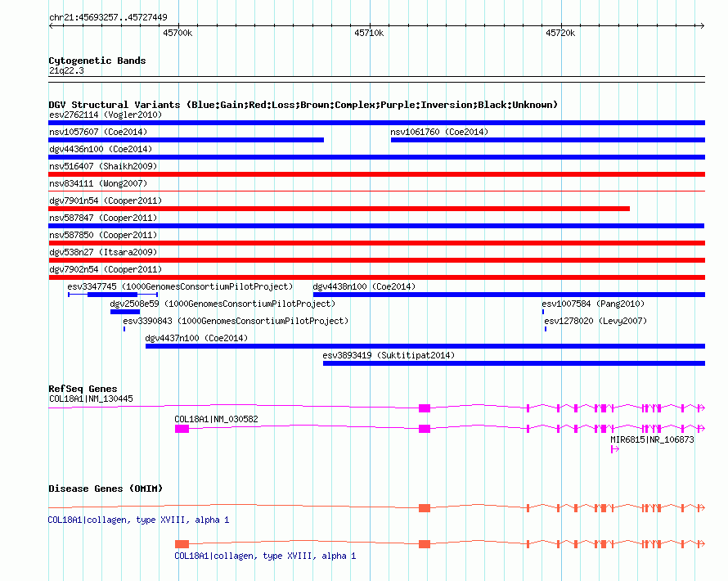Screen dimensions: 728x581
Task: Click the 45700k ruler tick label
Action: (x=178, y=33)
